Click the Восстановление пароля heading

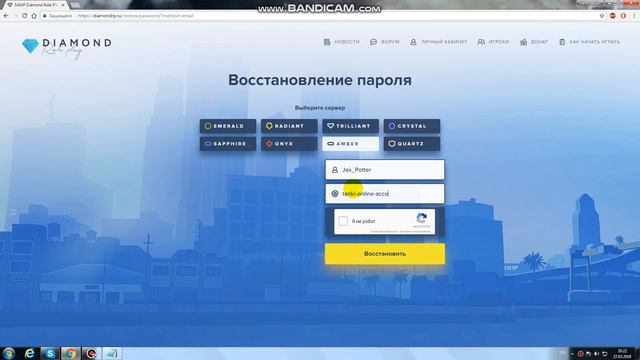pyautogui.click(x=320, y=80)
